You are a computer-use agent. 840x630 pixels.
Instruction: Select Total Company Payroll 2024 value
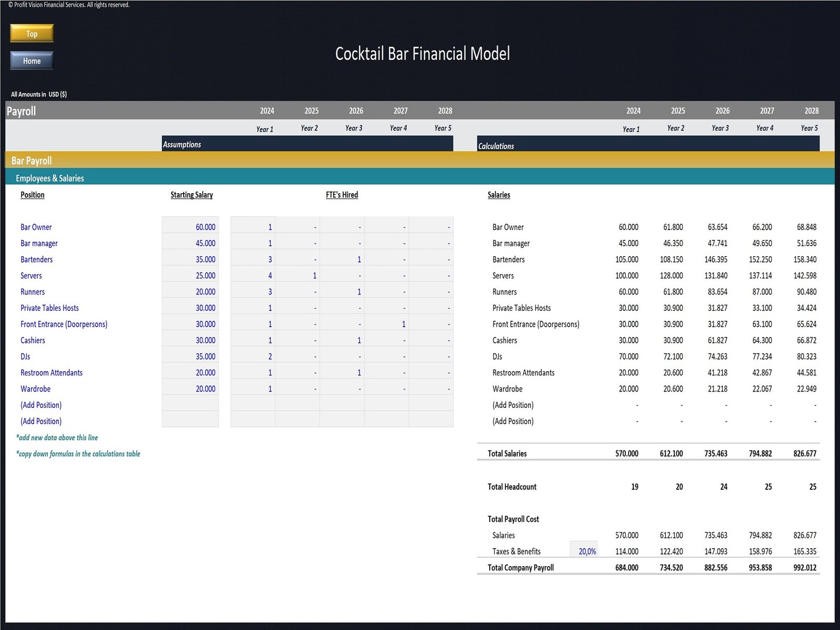[x=627, y=568]
